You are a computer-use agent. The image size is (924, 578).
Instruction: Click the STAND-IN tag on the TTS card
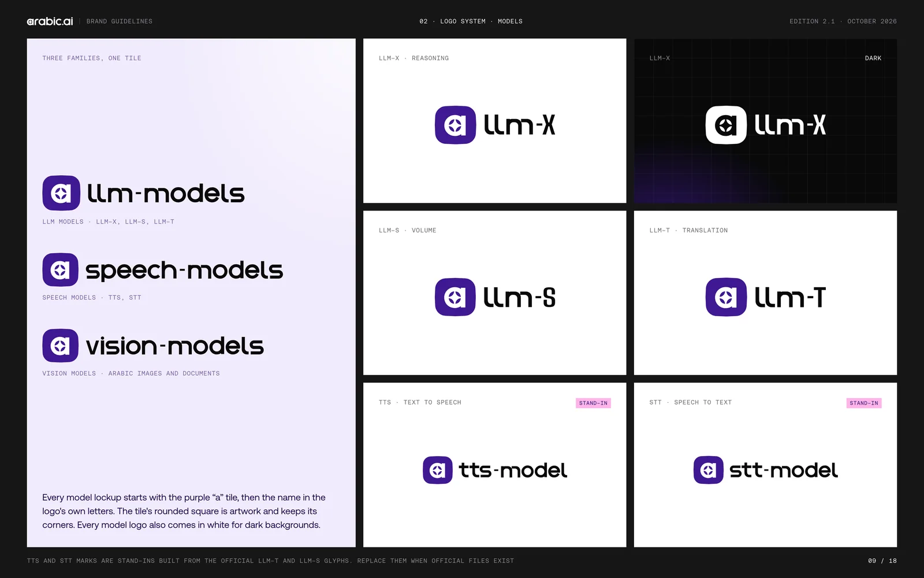(x=593, y=403)
